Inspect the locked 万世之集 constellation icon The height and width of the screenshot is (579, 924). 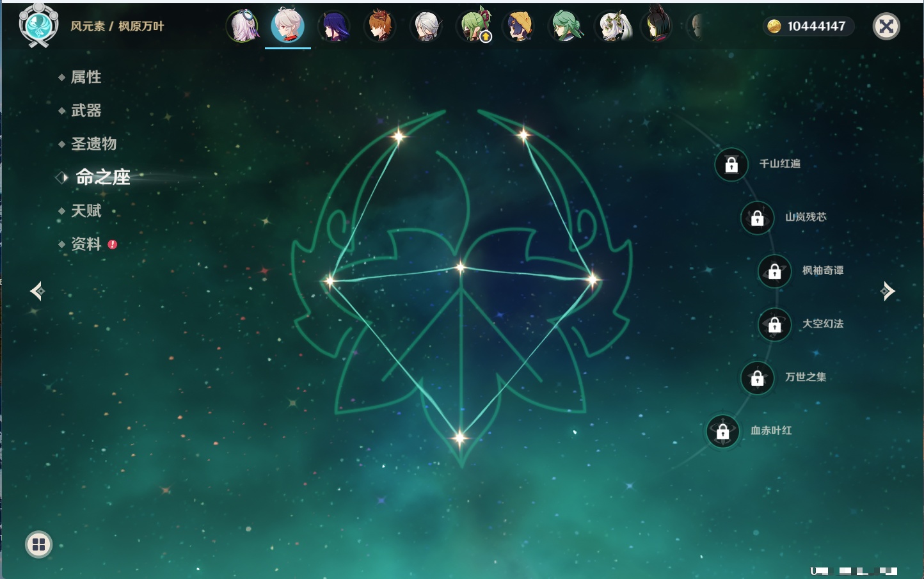pos(758,378)
